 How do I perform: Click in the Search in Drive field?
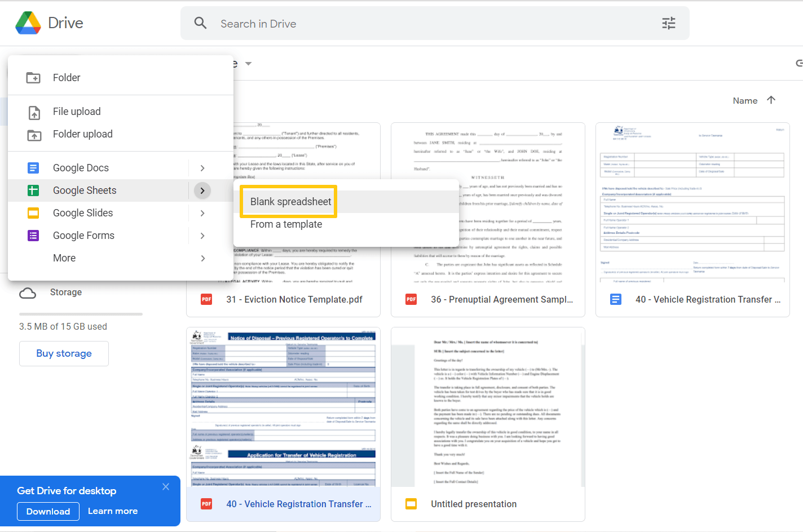[434, 24]
